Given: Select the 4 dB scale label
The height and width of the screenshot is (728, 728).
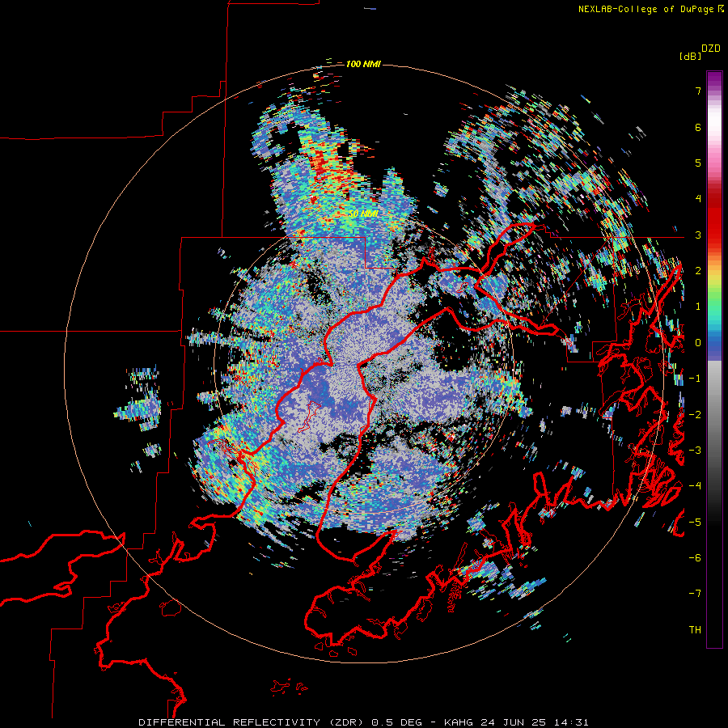Looking at the screenshot, I should 698,199.
